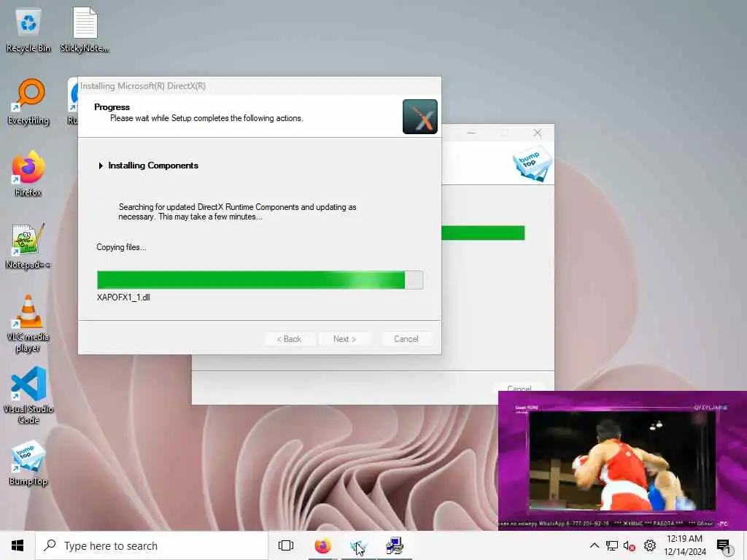The image size is (747, 560).
Task: Open the notification center icon
Action: 724,546
